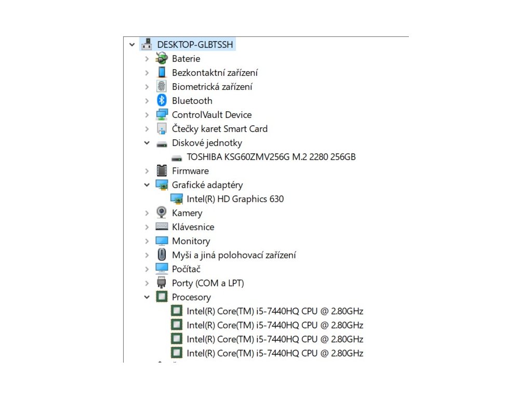The width and height of the screenshot is (532, 399).
Task: Expand the Baterie category
Action: click(x=147, y=59)
